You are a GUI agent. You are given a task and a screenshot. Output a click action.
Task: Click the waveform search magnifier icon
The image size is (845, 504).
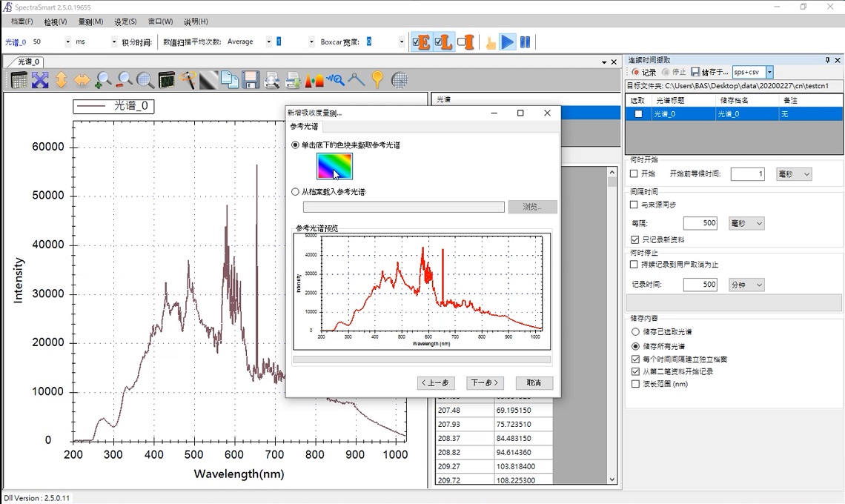[335, 80]
